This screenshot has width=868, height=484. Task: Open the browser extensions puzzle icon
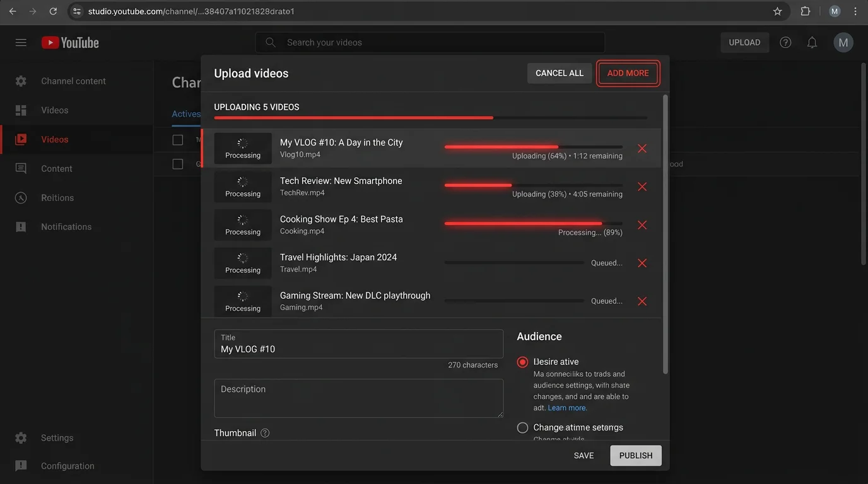coord(806,11)
